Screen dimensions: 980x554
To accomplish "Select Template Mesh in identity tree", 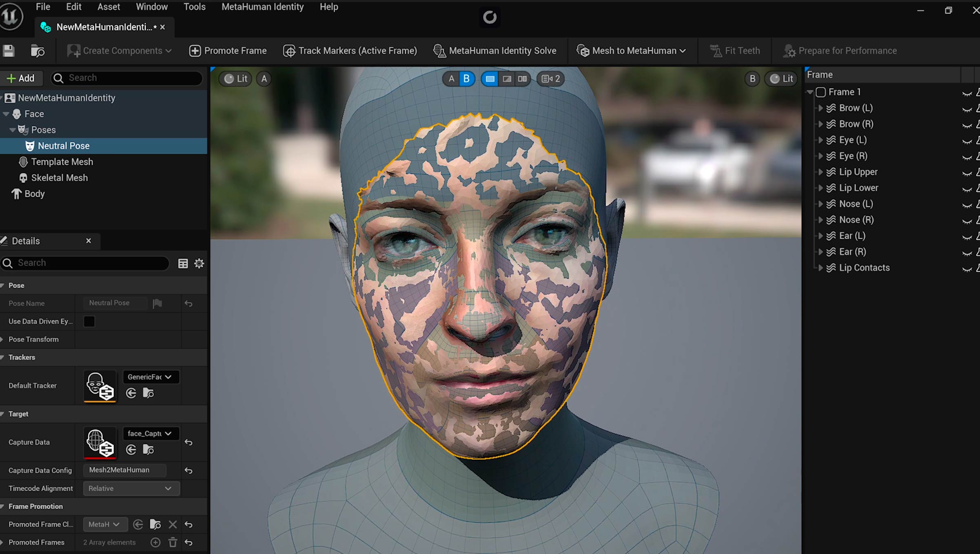I will tap(62, 162).
